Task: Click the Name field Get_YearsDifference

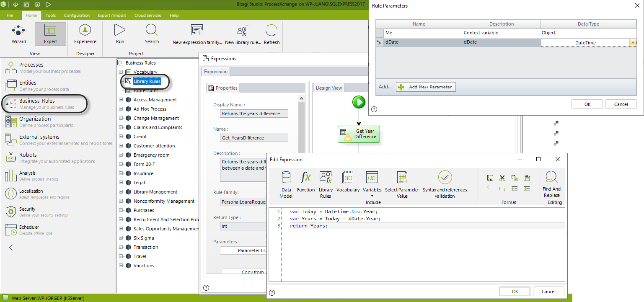Action: tap(254, 138)
